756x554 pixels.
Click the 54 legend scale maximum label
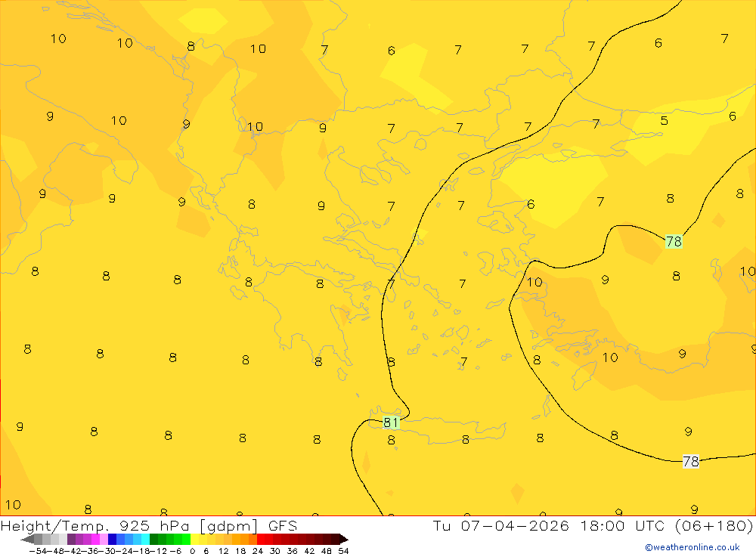tap(343, 551)
